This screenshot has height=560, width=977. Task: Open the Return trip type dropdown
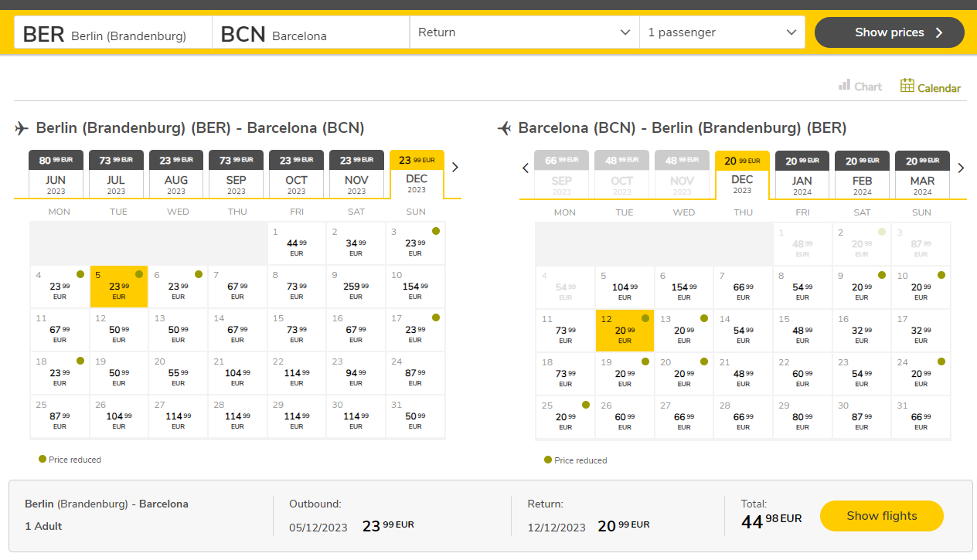coord(525,32)
